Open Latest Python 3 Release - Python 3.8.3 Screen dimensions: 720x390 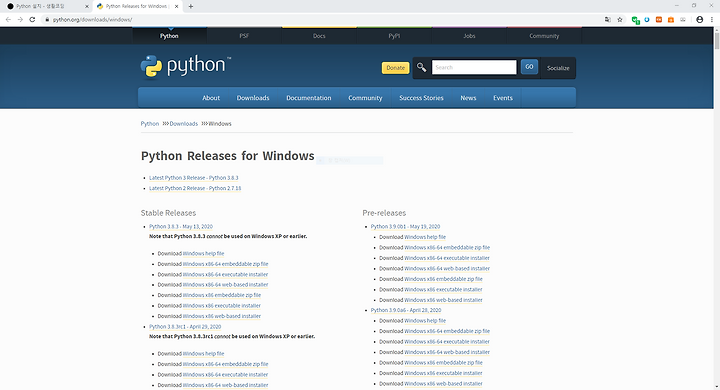(194, 178)
